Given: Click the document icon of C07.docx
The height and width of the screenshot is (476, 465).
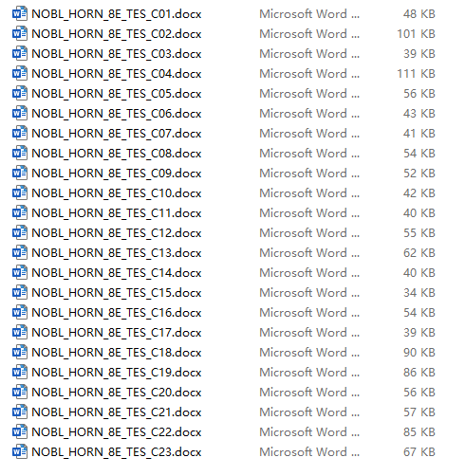Looking at the screenshot, I should coord(20,134).
